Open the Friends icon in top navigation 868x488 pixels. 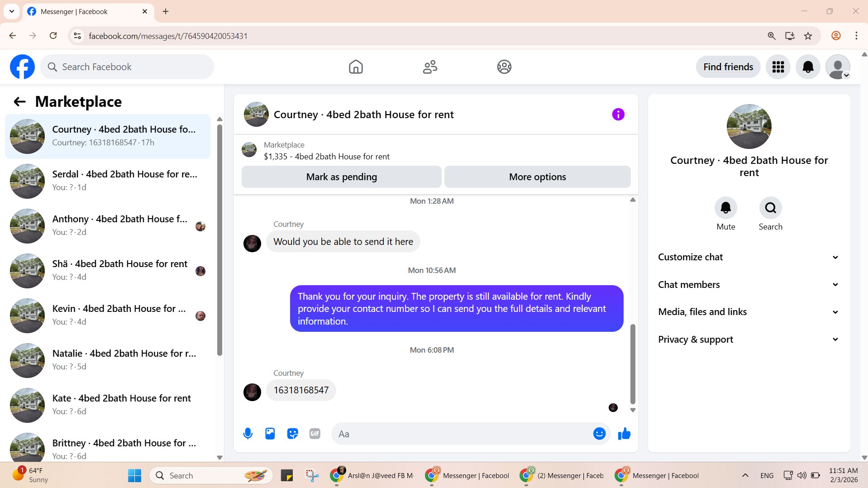click(x=430, y=67)
